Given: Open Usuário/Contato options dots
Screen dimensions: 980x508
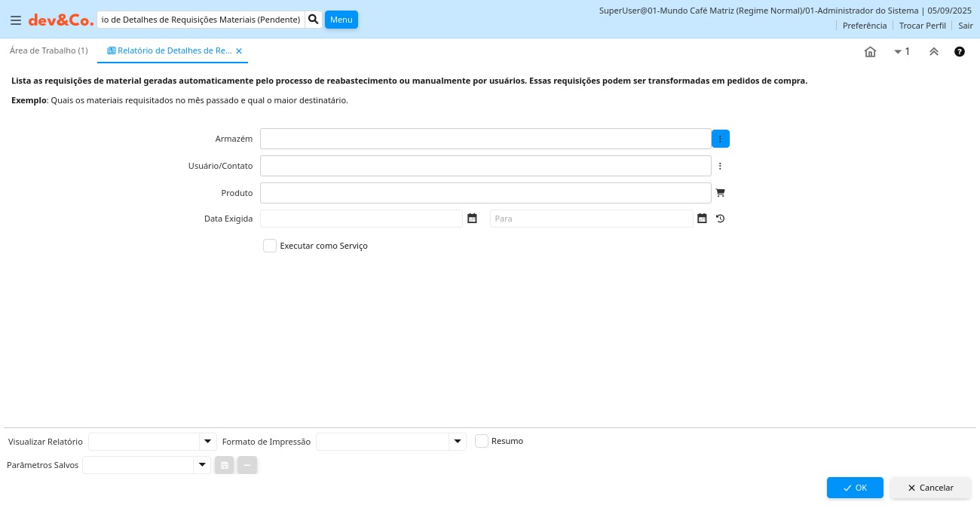Looking at the screenshot, I should pyautogui.click(x=720, y=166).
